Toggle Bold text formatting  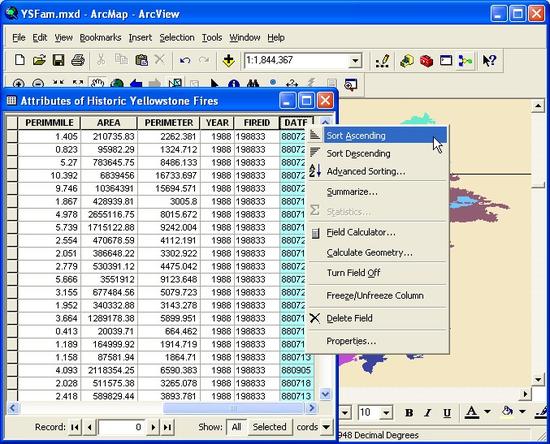tap(409, 413)
